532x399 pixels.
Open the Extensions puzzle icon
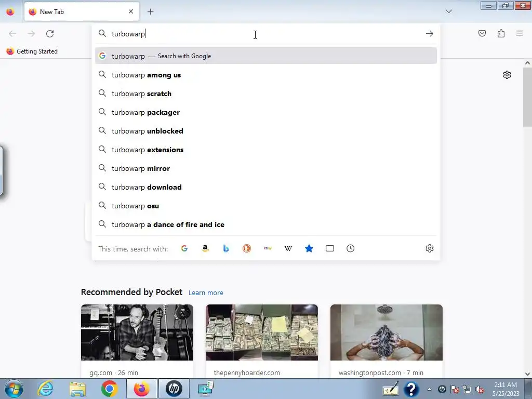tap(501, 33)
